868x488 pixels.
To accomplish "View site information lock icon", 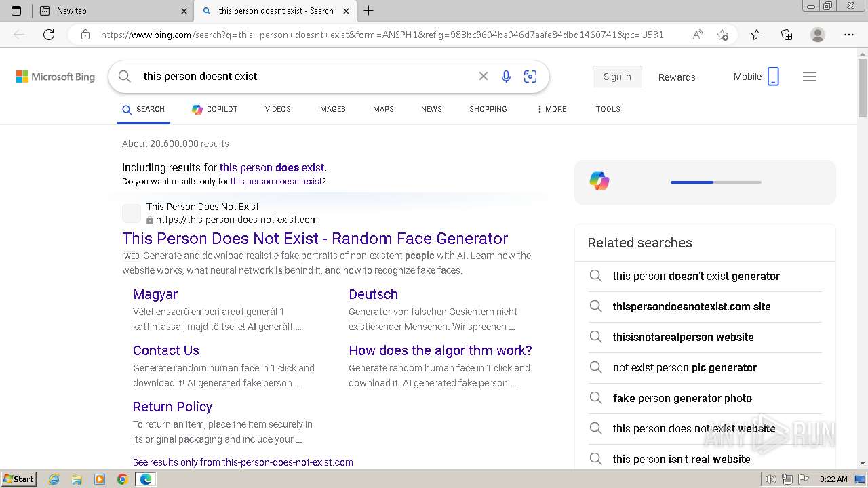I will pos(85,35).
